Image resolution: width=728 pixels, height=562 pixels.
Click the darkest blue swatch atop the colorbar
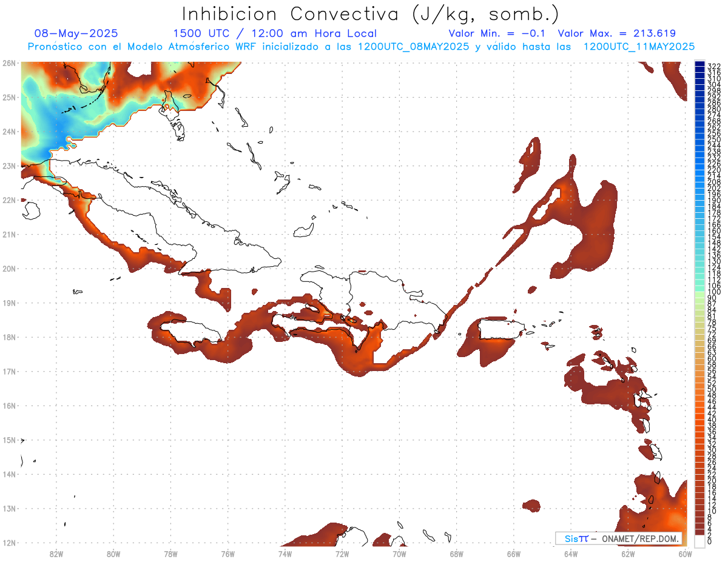(x=699, y=64)
